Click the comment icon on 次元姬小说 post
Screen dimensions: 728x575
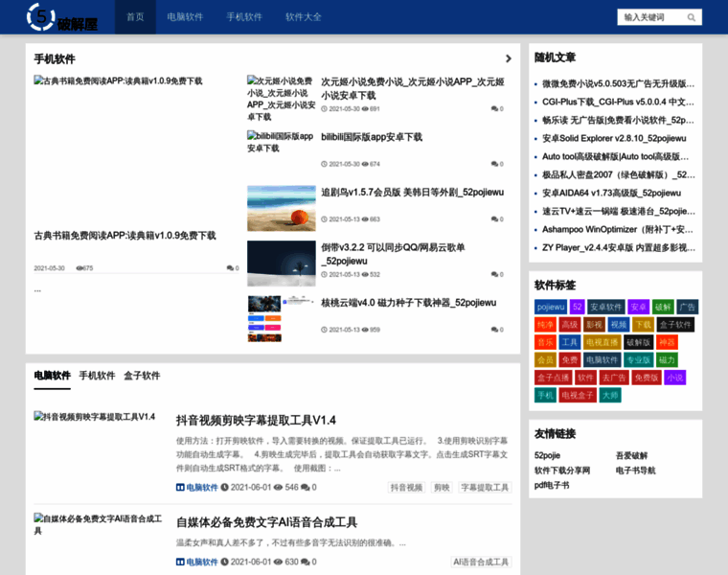pos(494,108)
